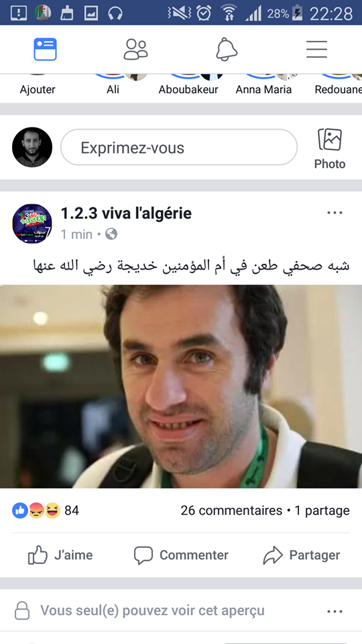Viewport: 362px width, 644px height.
Task: Tap your profile picture beside composer
Action: [32, 147]
